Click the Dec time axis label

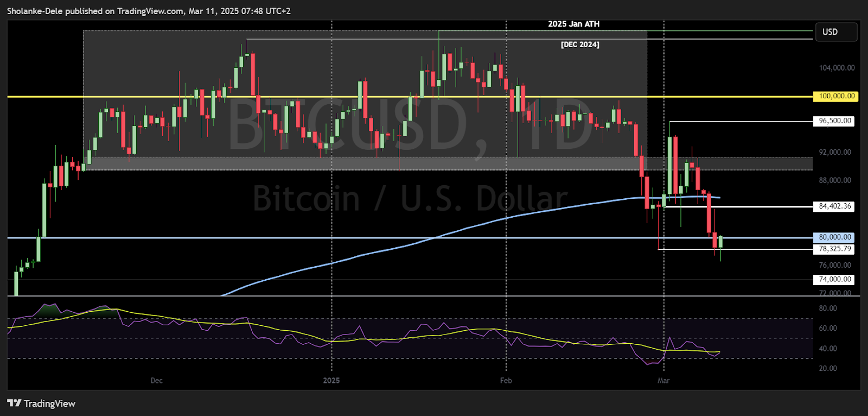(x=156, y=380)
